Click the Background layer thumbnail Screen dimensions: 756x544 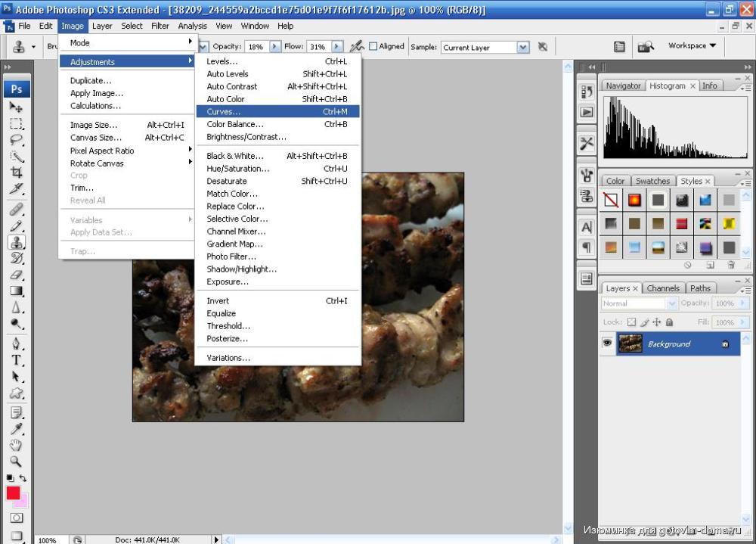pyautogui.click(x=630, y=343)
